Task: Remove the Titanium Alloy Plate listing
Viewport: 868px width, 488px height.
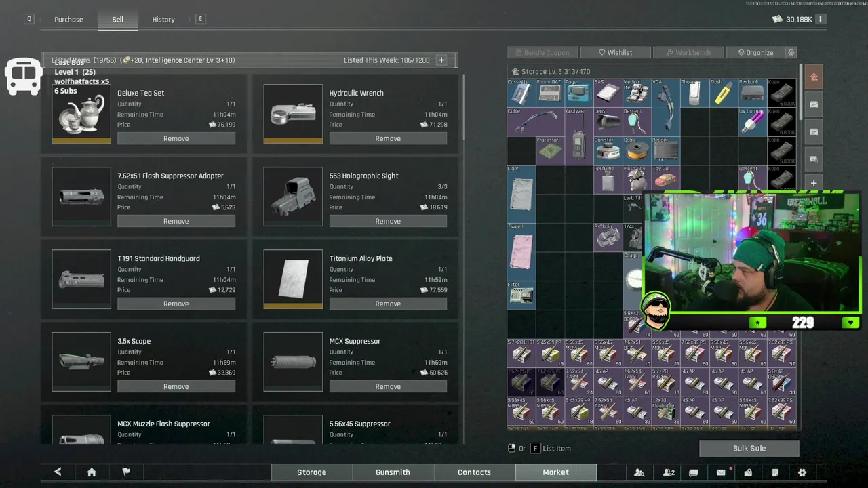Action: point(388,304)
